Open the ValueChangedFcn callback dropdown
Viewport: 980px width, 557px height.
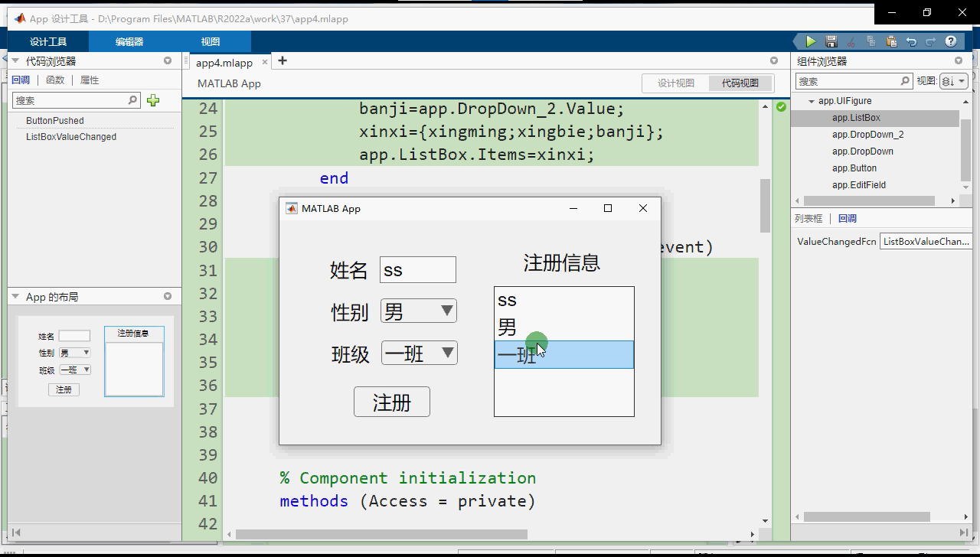tap(926, 241)
